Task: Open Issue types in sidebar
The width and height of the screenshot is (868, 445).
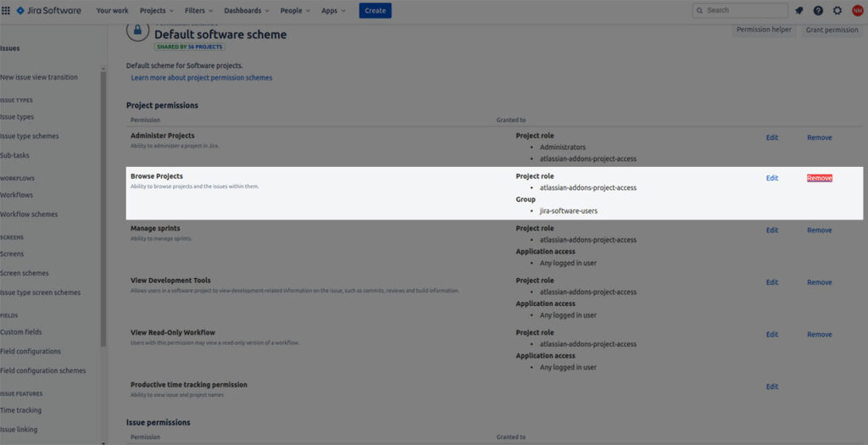Action: point(17,117)
